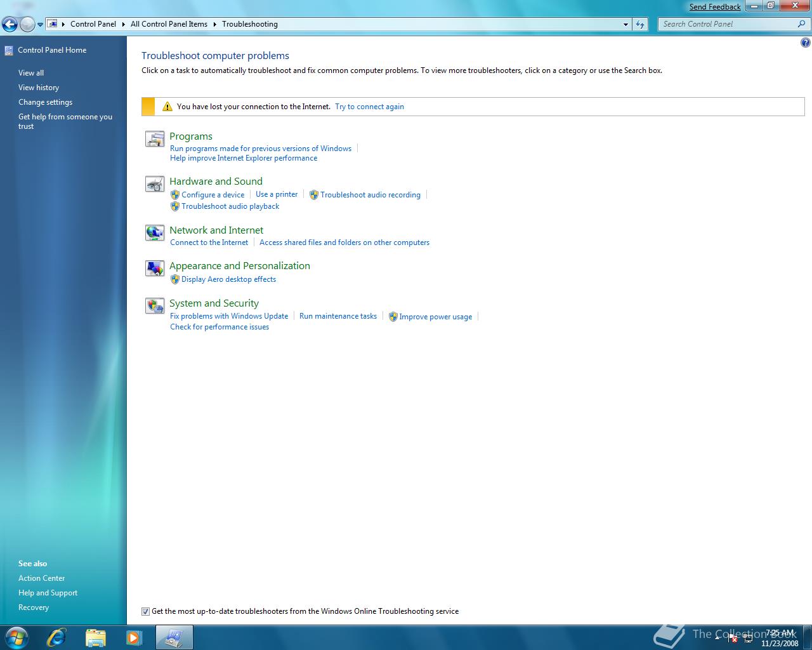The image size is (812, 650).
Task: Click the Display Aero desktop effects link text
Action: [x=229, y=279]
